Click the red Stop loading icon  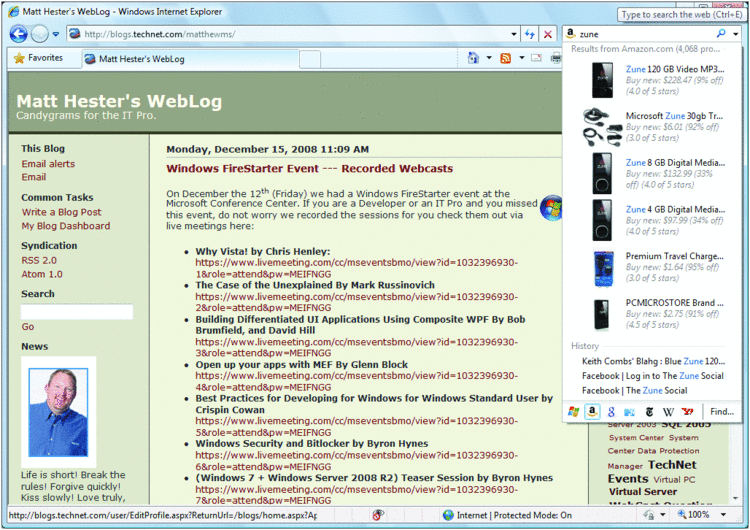[x=548, y=34]
